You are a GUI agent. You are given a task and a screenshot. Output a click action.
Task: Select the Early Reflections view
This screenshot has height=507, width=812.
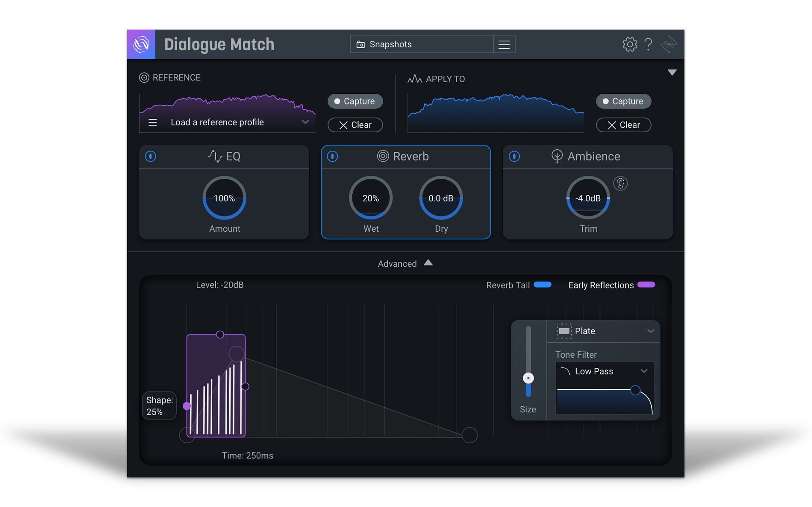612,285
